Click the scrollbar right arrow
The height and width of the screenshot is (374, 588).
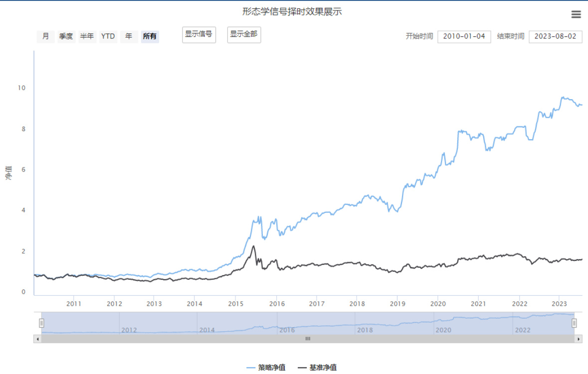tap(579, 339)
